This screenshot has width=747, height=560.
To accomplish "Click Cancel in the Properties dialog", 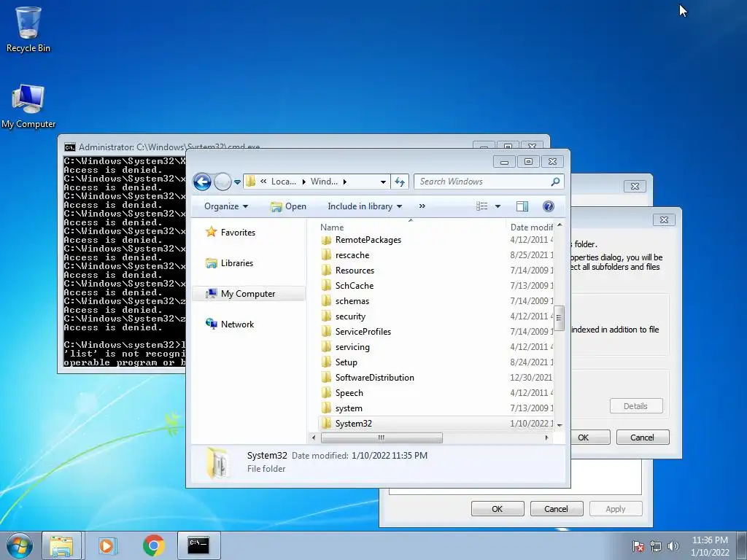I will pos(557,508).
